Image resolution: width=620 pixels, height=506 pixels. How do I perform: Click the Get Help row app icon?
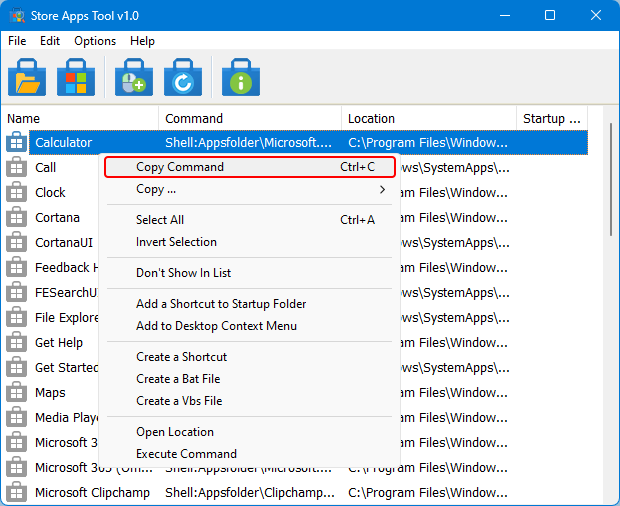tap(16, 342)
